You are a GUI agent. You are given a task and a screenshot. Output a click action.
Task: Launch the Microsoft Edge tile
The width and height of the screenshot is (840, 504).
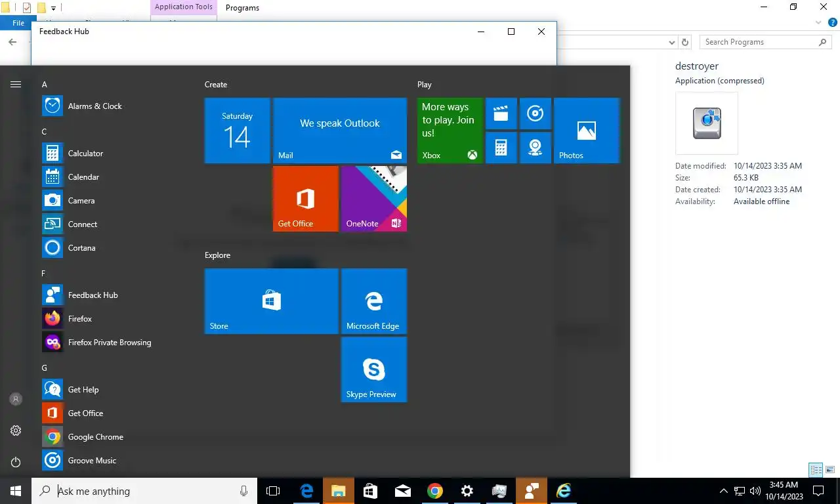(374, 301)
